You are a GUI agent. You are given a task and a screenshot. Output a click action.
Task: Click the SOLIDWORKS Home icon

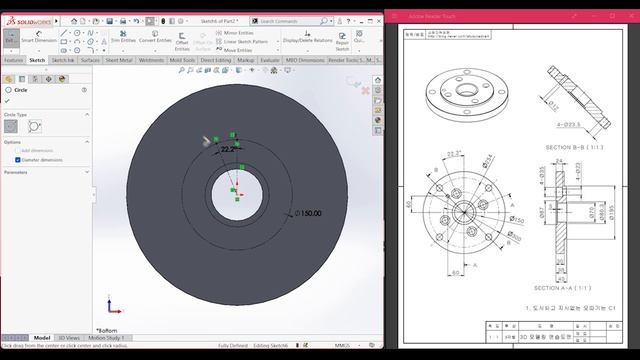(74, 21)
